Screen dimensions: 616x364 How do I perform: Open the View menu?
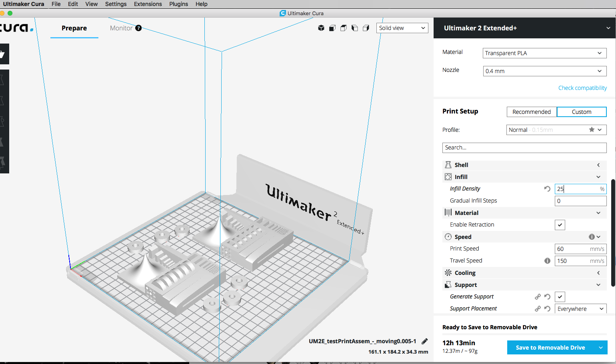tap(92, 4)
